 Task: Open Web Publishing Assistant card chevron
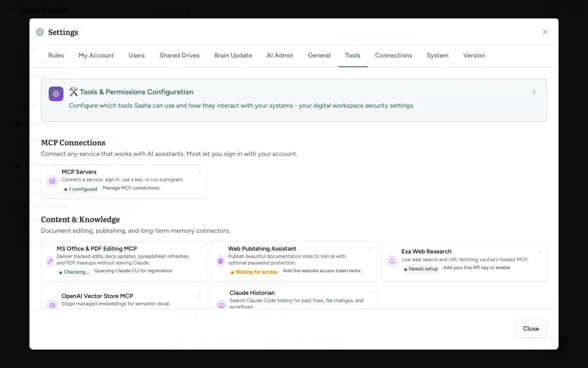pos(370,249)
